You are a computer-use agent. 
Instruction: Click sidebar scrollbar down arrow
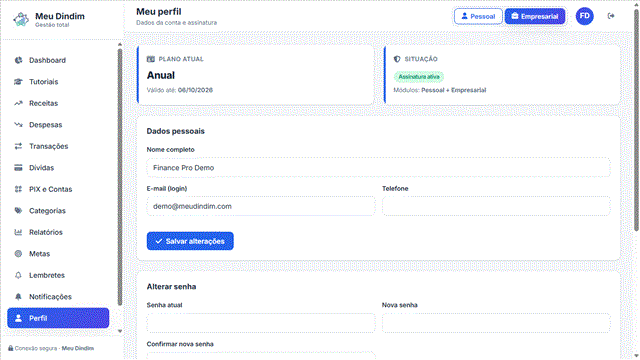coord(120,331)
